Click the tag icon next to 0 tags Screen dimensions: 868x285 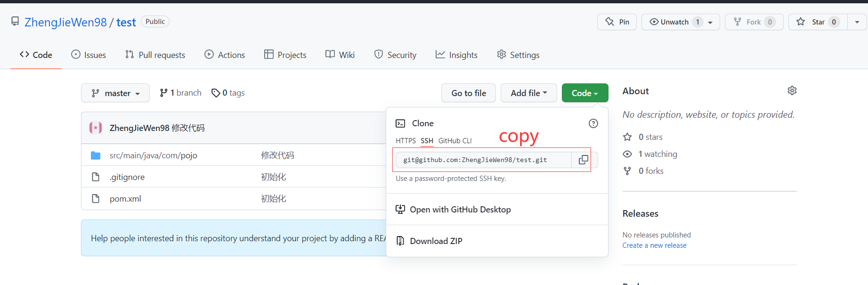[216, 93]
